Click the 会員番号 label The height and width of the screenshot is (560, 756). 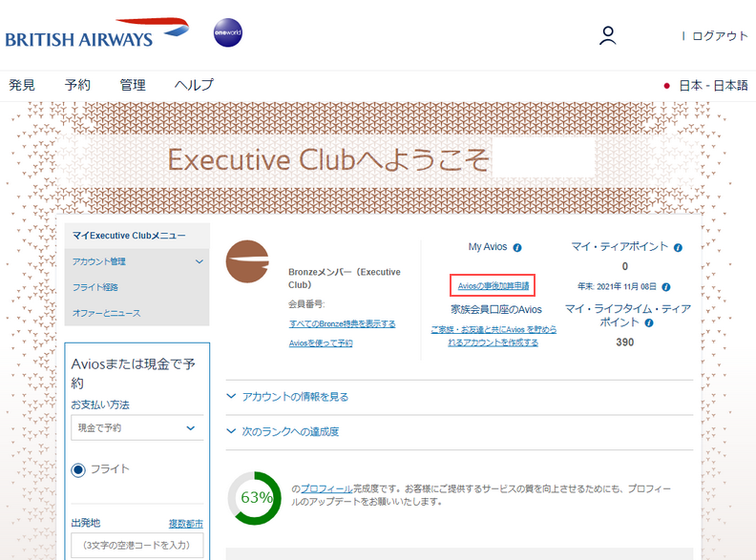point(306,304)
